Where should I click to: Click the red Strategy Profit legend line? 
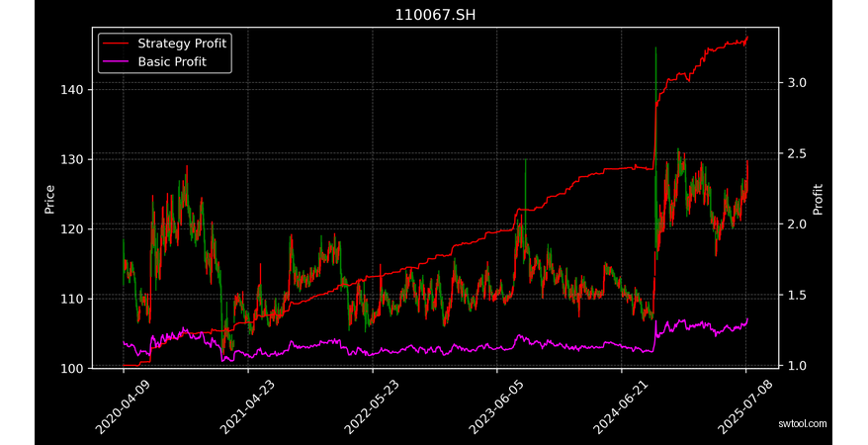point(116,44)
